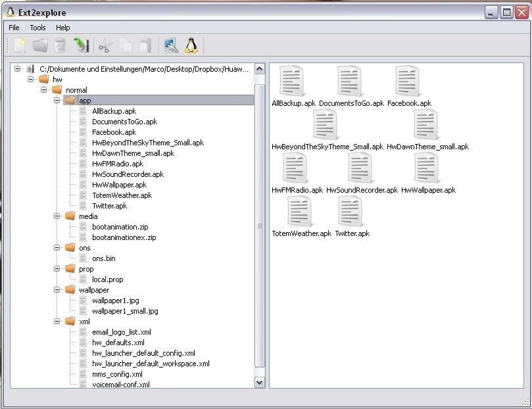
Task: Collapse the wallpaper folder node
Action: point(57,289)
